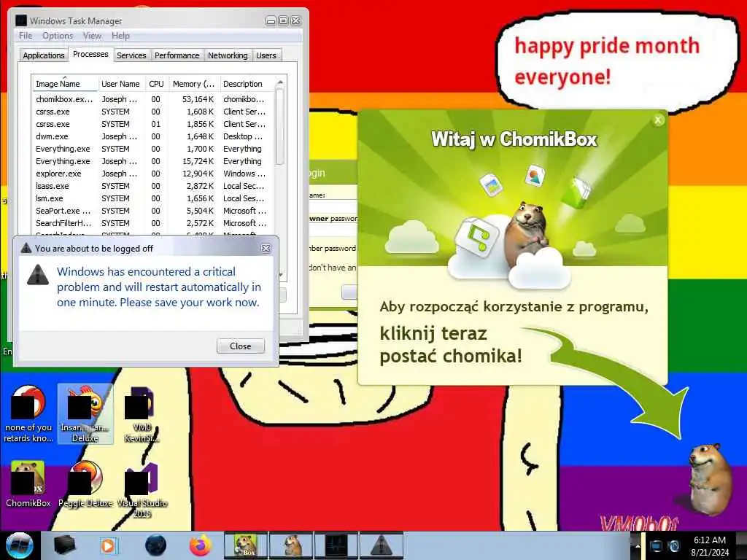Open the View menu in Task Manager
This screenshot has height=560, width=747.
(x=92, y=36)
